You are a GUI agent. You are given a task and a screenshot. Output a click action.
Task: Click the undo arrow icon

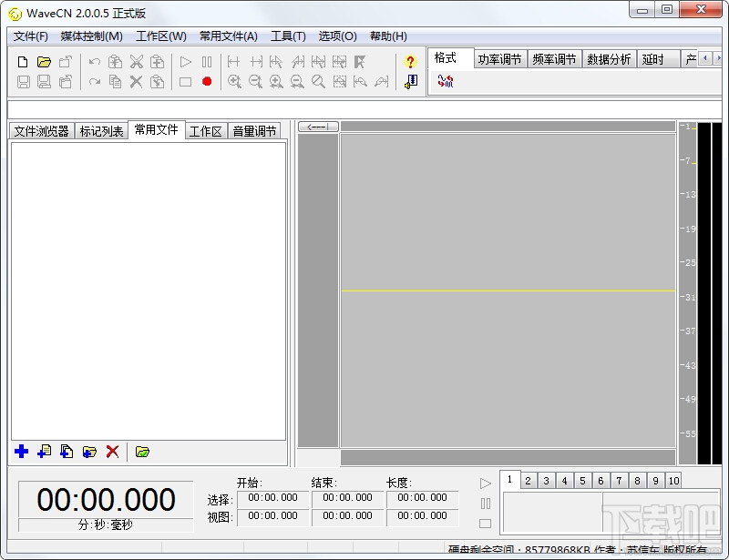[95, 62]
